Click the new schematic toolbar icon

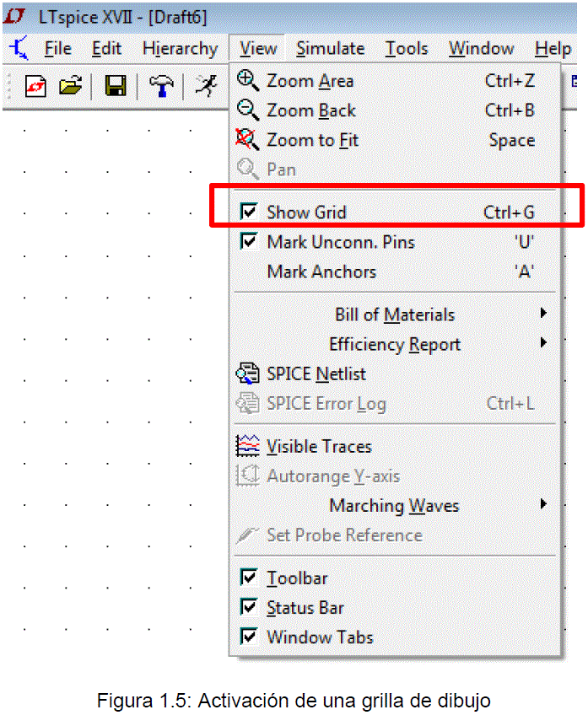35,86
